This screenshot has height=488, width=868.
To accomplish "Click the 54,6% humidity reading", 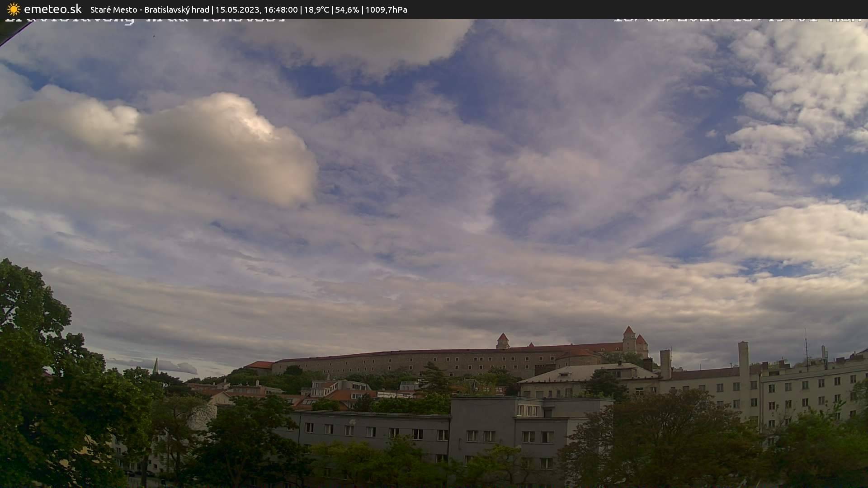I will coord(347,9).
